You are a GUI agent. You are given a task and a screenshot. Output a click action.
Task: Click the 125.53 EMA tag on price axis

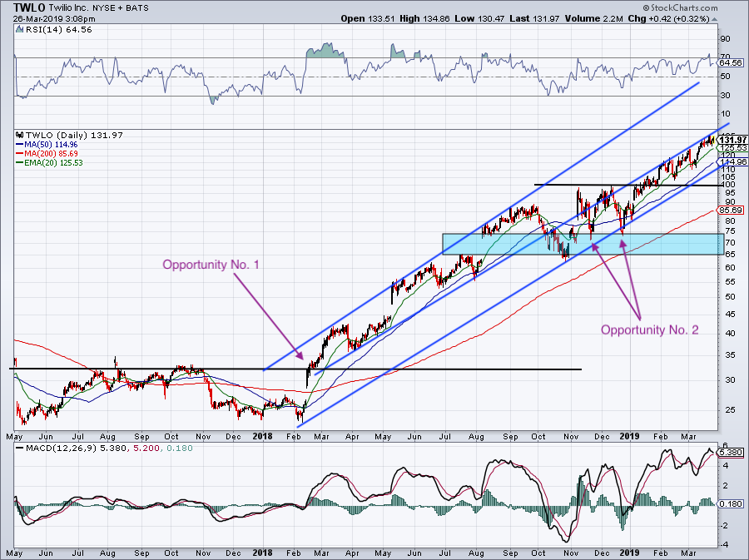[x=732, y=148]
